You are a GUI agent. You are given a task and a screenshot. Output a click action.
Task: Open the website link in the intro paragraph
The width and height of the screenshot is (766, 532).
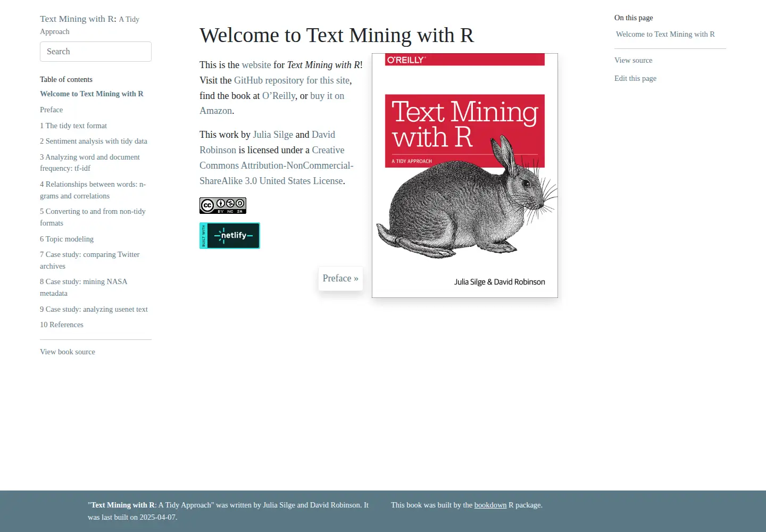[x=256, y=65]
